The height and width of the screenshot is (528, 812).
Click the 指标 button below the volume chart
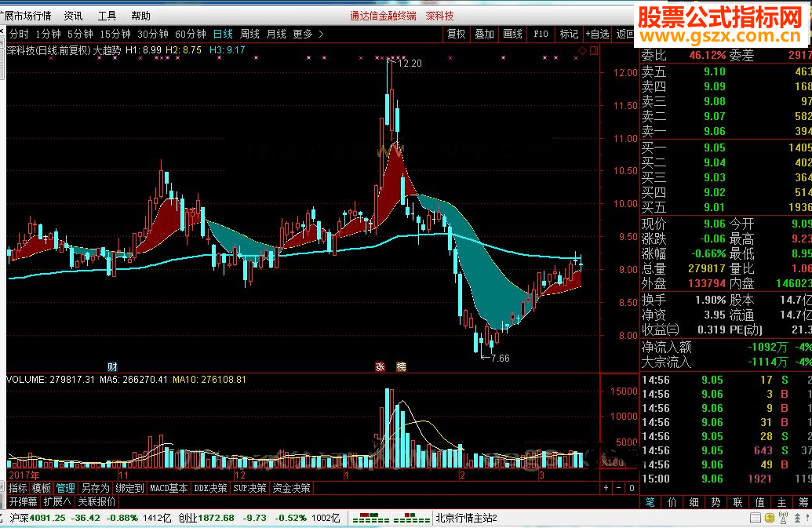point(17,488)
